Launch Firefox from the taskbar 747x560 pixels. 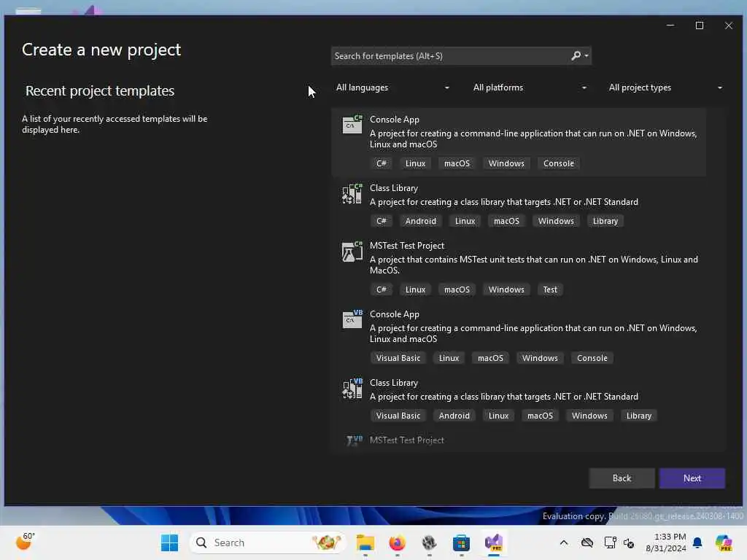[x=397, y=542]
